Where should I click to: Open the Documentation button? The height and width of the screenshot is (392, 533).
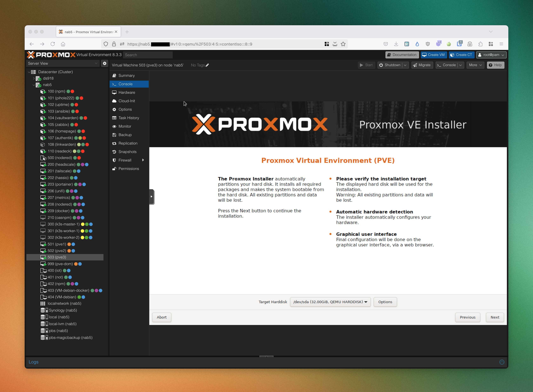point(402,55)
